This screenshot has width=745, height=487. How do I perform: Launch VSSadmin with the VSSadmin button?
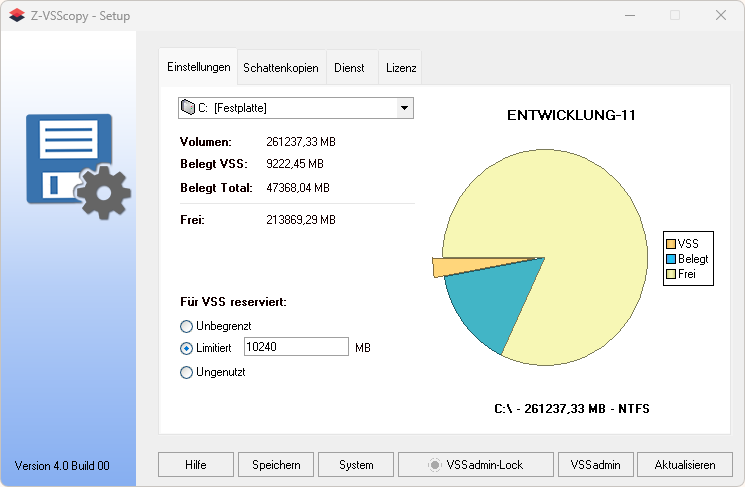pos(595,465)
